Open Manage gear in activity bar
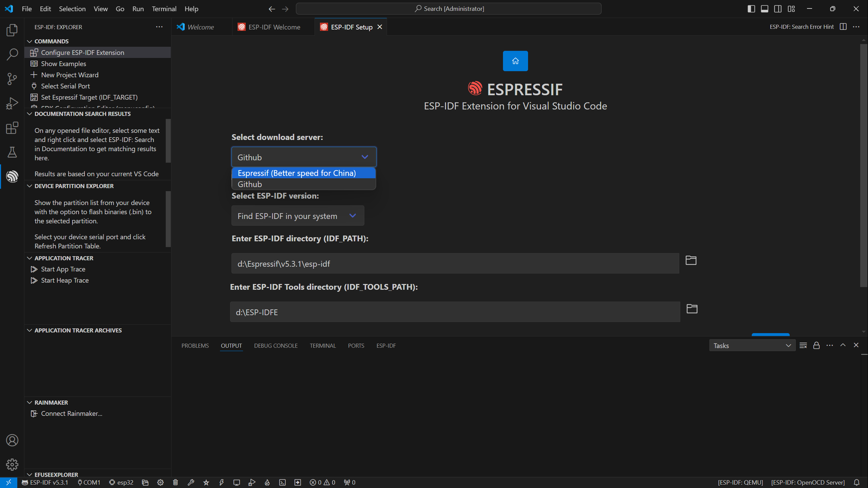Screen dimensions: 868x488 click(12, 465)
